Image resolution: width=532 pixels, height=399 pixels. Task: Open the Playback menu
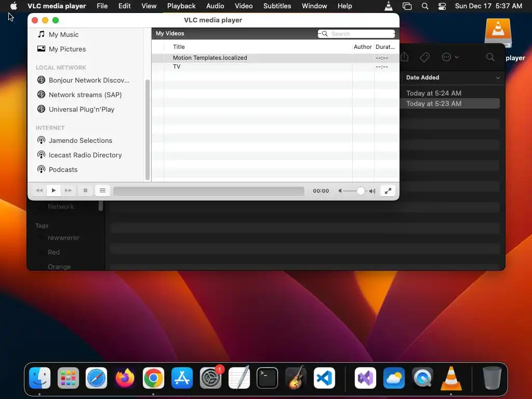181,6
